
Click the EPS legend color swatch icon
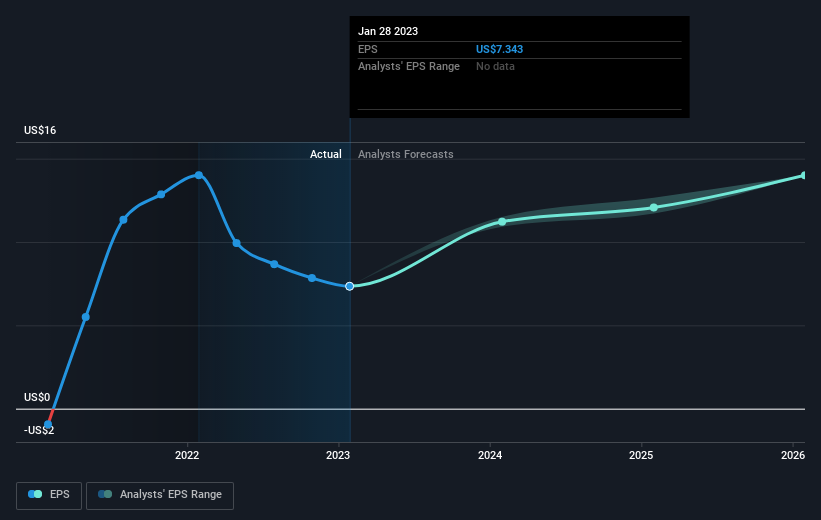35,494
